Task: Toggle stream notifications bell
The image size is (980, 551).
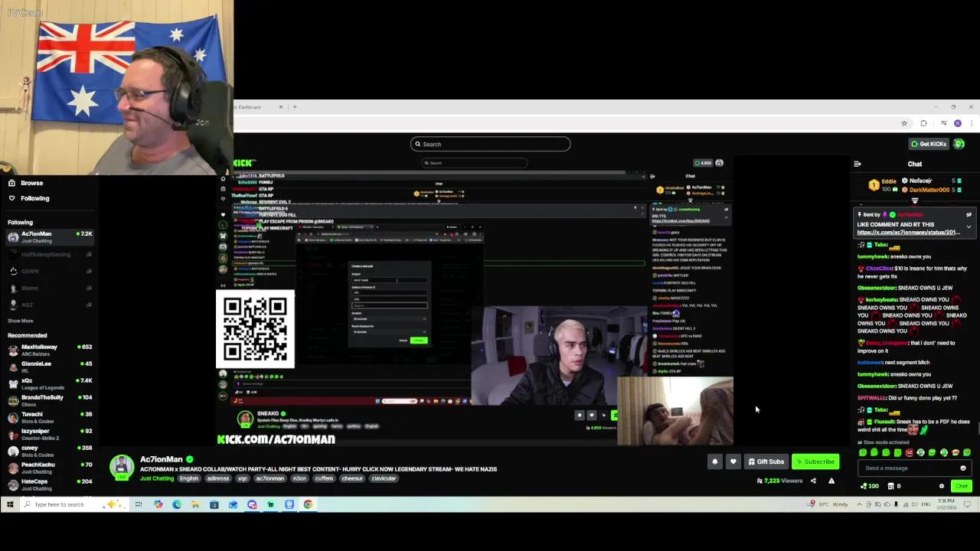Action: click(715, 461)
